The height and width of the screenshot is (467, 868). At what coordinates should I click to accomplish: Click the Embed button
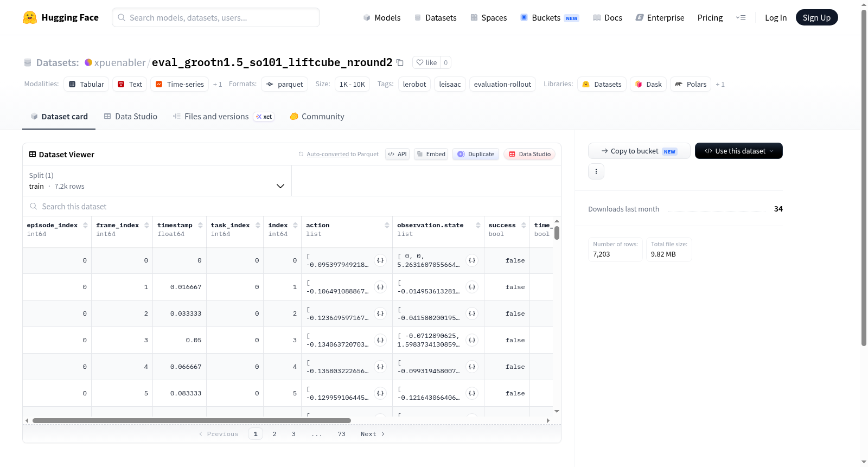[x=431, y=154]
